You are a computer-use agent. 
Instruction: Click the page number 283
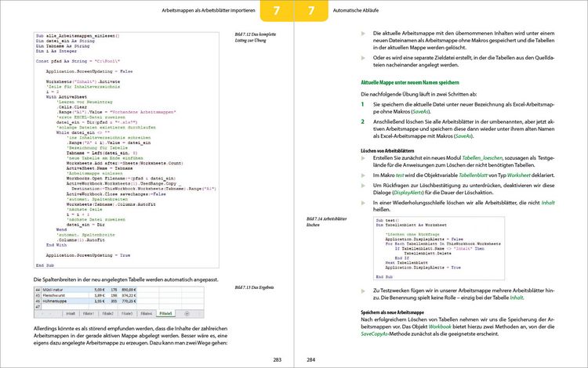277,359
